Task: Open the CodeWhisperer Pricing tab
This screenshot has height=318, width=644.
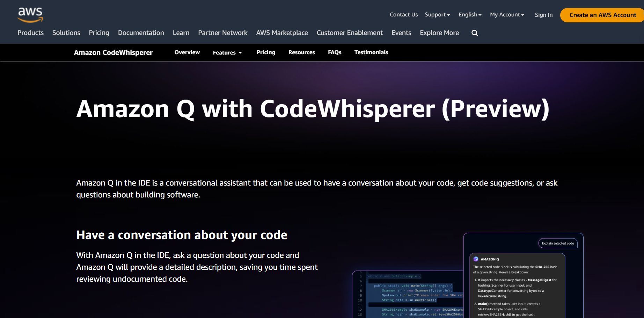Action: pos(266,52)
